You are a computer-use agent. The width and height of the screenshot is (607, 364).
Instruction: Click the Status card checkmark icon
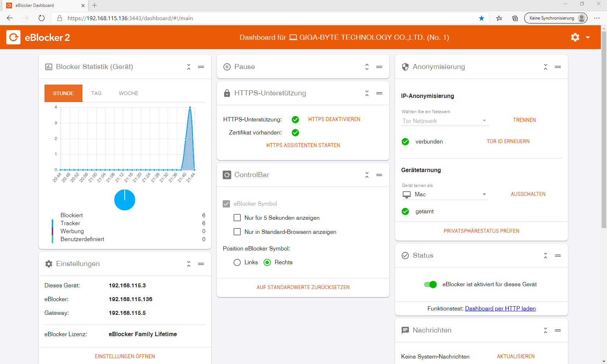point(405,256)
